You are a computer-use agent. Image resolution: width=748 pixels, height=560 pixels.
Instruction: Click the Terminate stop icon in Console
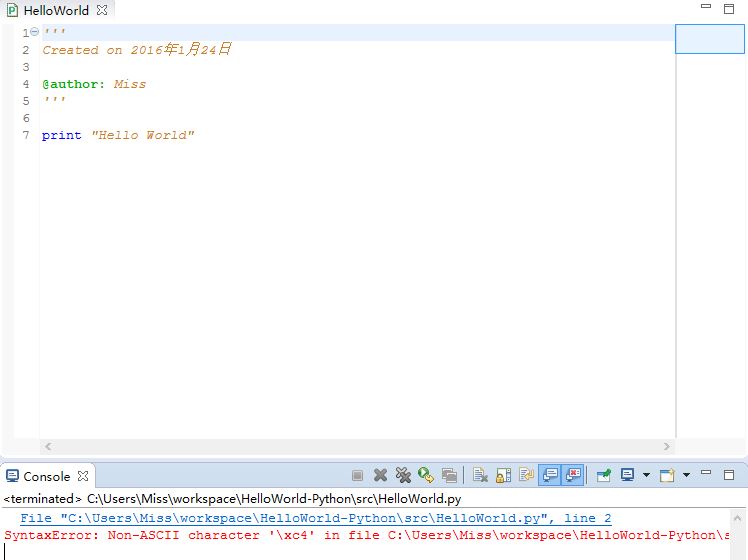pos(357,476)
